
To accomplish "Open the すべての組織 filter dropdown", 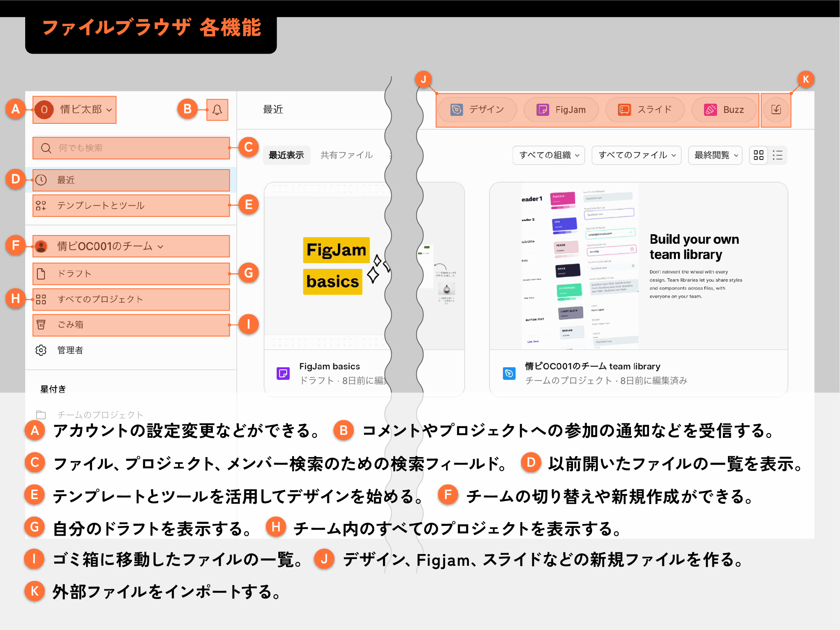I will 549,155.
